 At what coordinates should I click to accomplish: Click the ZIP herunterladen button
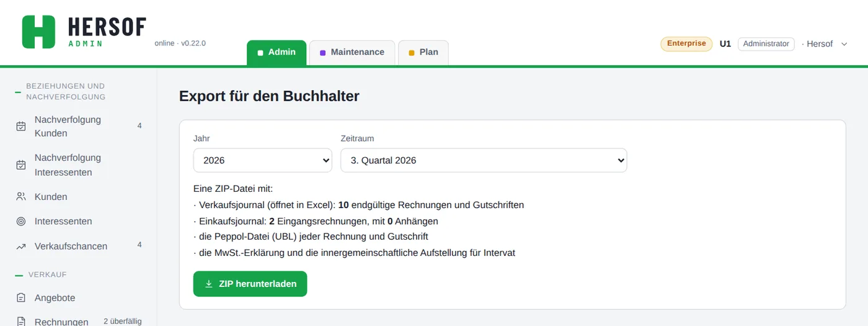(x=250, y=284)
